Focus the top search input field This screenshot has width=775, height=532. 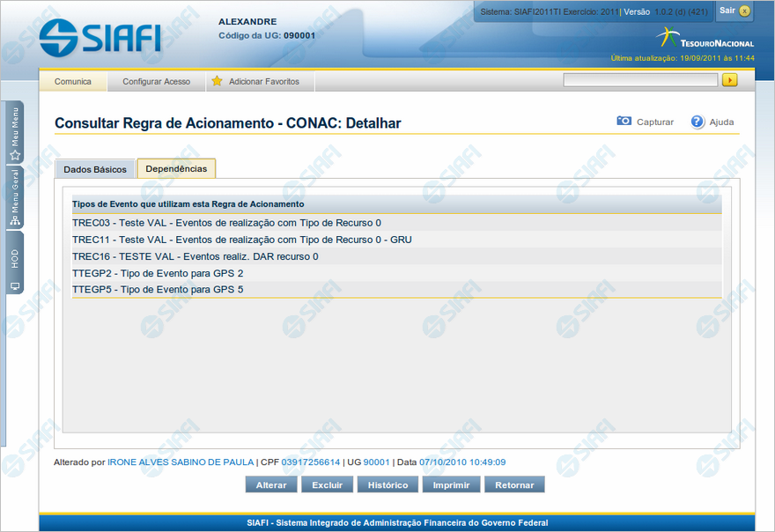640,80
